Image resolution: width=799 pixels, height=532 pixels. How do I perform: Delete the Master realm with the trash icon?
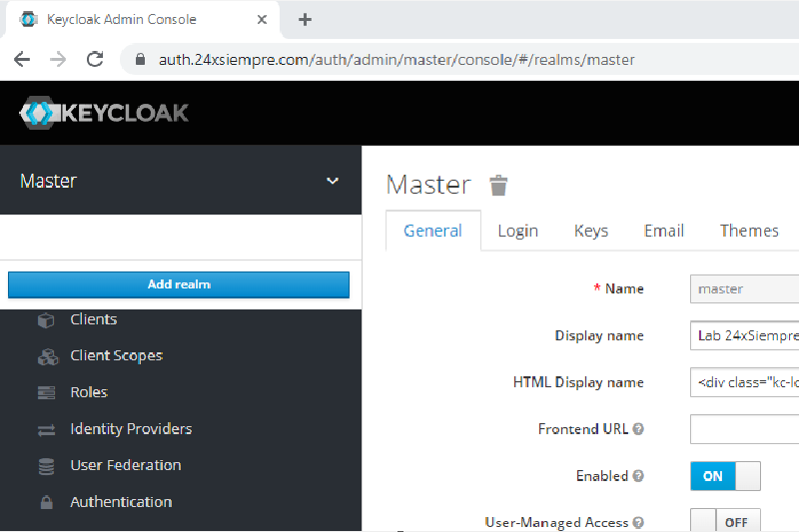click(498, 186)
